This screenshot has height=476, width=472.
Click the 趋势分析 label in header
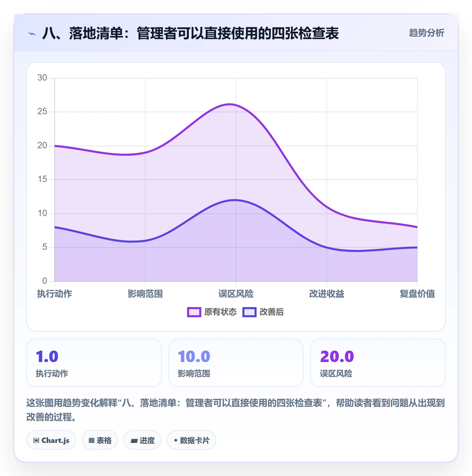[x=426, y=33]
